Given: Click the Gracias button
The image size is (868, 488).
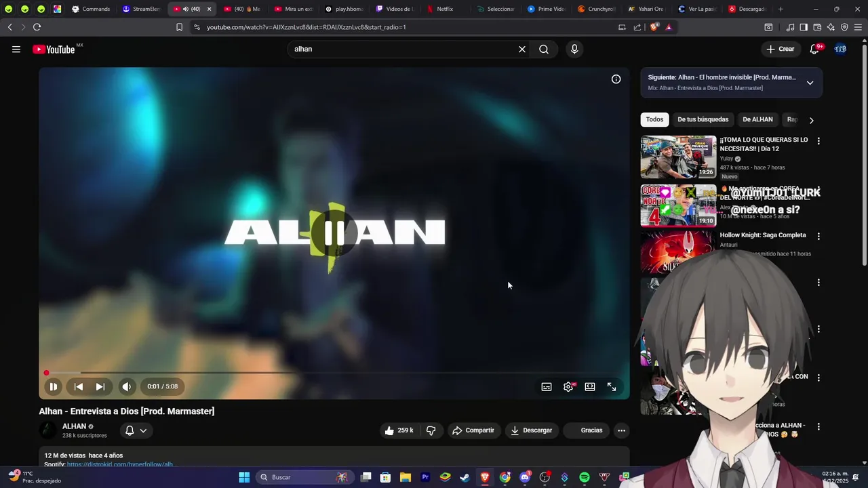Looking at the screenshot, I should [x=585, y=430].
